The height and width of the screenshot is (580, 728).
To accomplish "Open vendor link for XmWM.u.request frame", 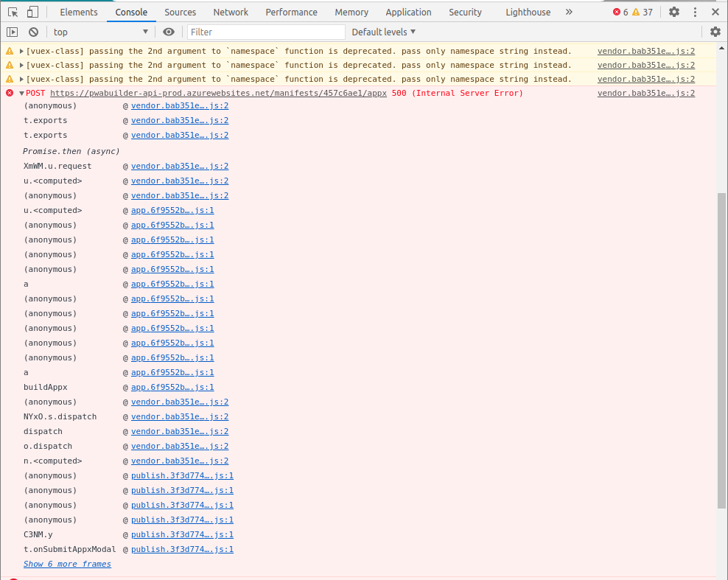I will point(180,166).
